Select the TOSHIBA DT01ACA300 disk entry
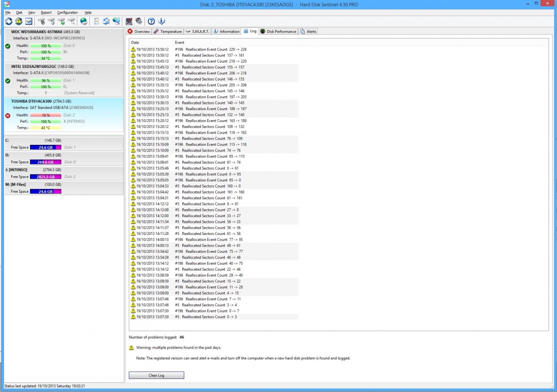The image size is (557, 392). pos(64,116)
